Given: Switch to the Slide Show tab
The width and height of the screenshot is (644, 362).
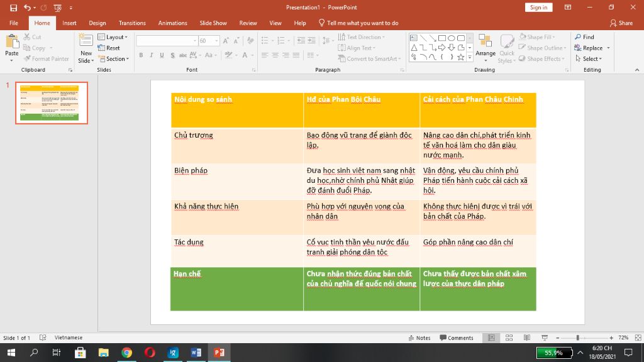Looking at the screenshot, I should coord(213,23).
